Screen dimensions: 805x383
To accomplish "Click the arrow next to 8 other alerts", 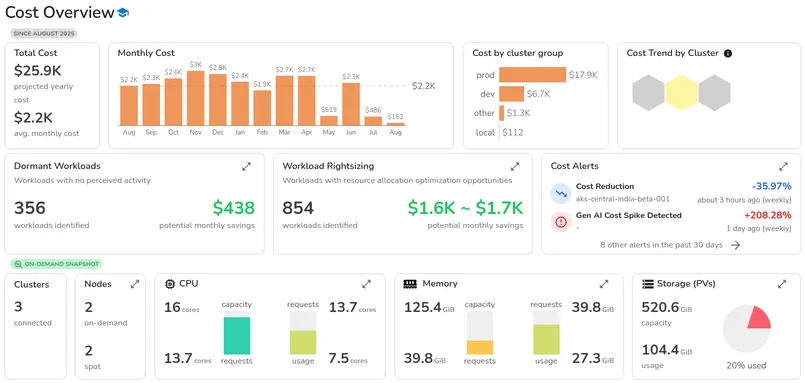I will coord(736,245).
